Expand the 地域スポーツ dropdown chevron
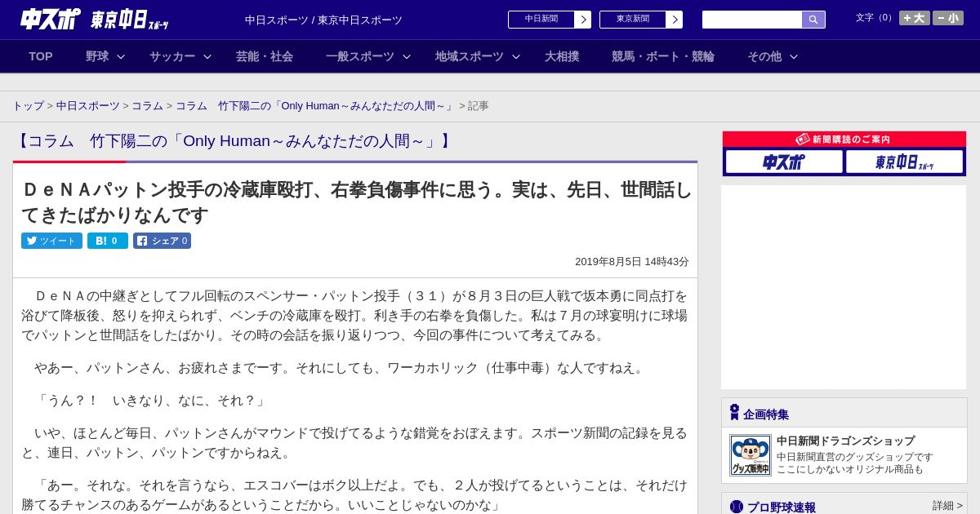This screenshot has height=514, width=980. (516, 56)
